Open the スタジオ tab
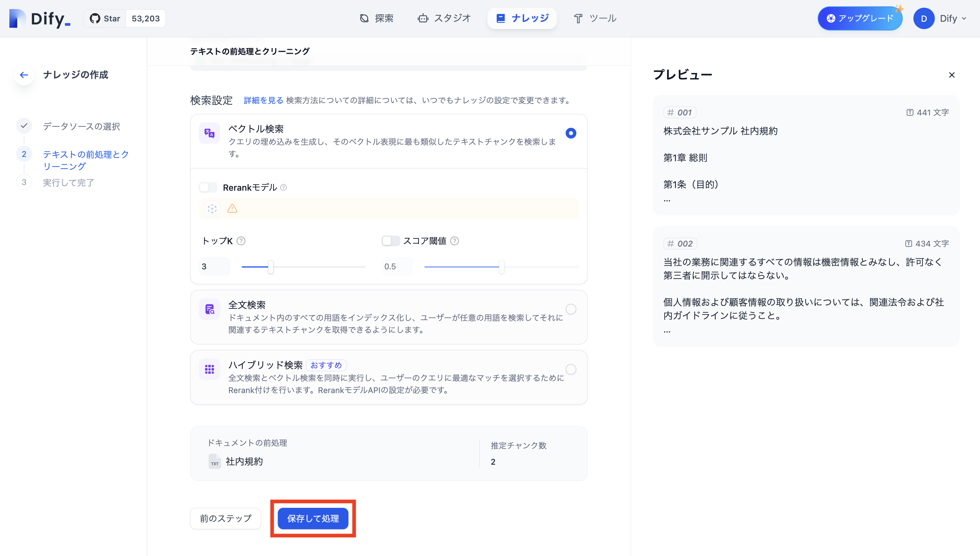Screen dimensions: 980x556 444,18
